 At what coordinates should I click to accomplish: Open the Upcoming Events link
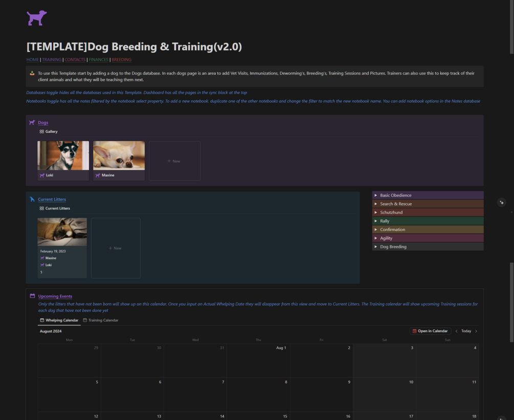55,296
